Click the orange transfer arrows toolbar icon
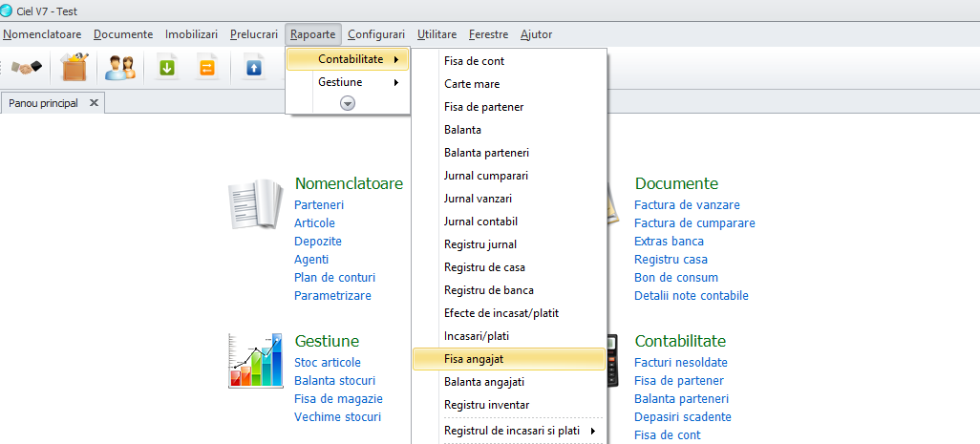Image resolution: width=980 pixels, height=444 pixels. 207,68
